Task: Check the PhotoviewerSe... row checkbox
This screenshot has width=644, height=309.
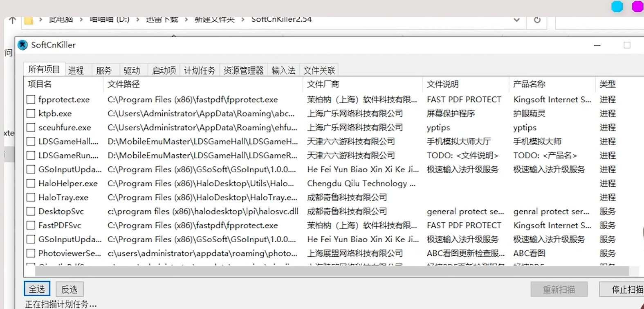Action: click(31, 253)
